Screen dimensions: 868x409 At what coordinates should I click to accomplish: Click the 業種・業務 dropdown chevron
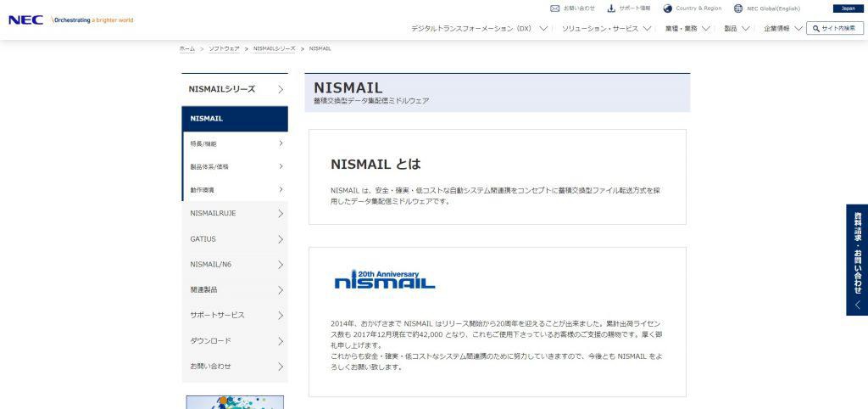(706, 28)
